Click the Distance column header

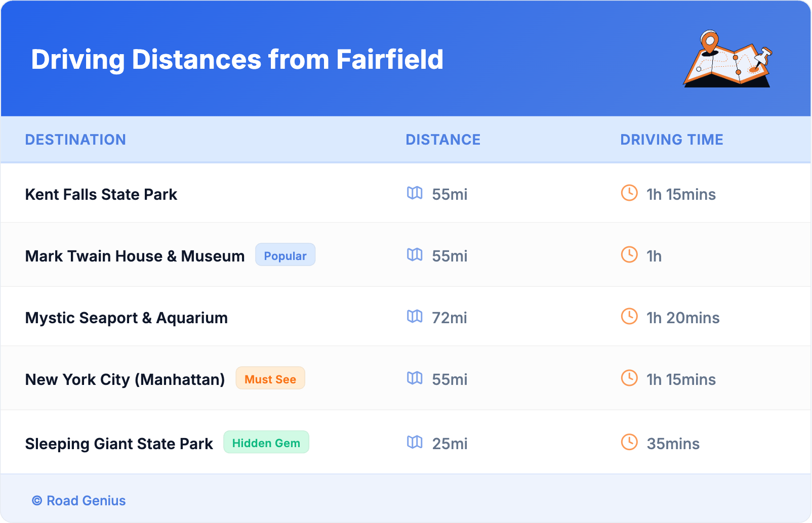point(443,140)
